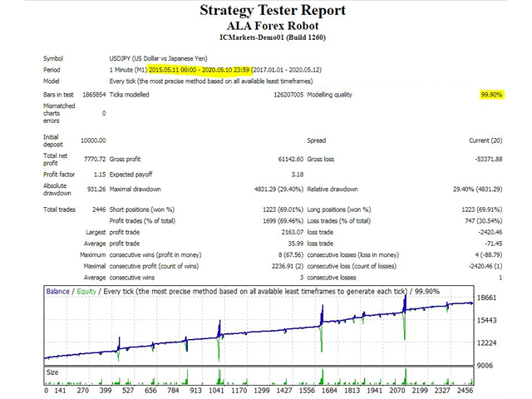Click the 'Relative drawdown' label
This screenshot has width=532, height=399.
(332, 190)
